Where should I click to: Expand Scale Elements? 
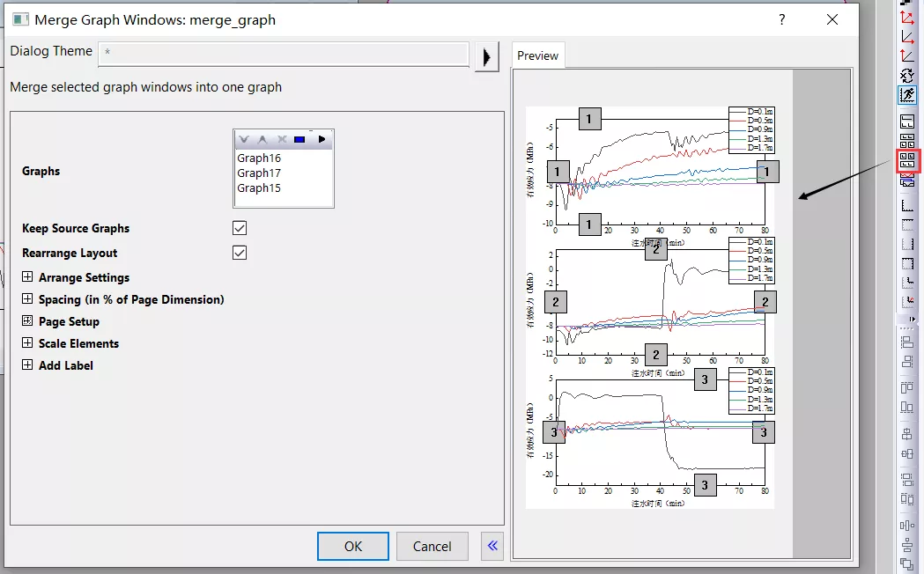coord(27,342)
